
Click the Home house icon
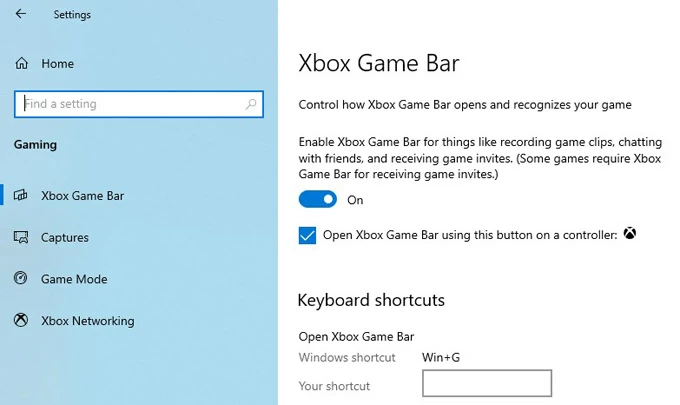point(21,64)
